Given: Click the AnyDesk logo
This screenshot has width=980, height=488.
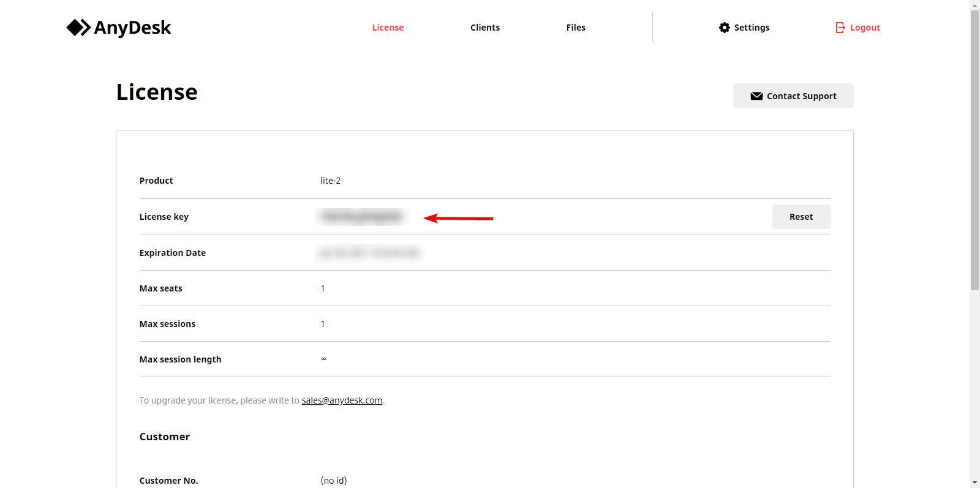Looking at the screenshot, I should tap(118, 28).
